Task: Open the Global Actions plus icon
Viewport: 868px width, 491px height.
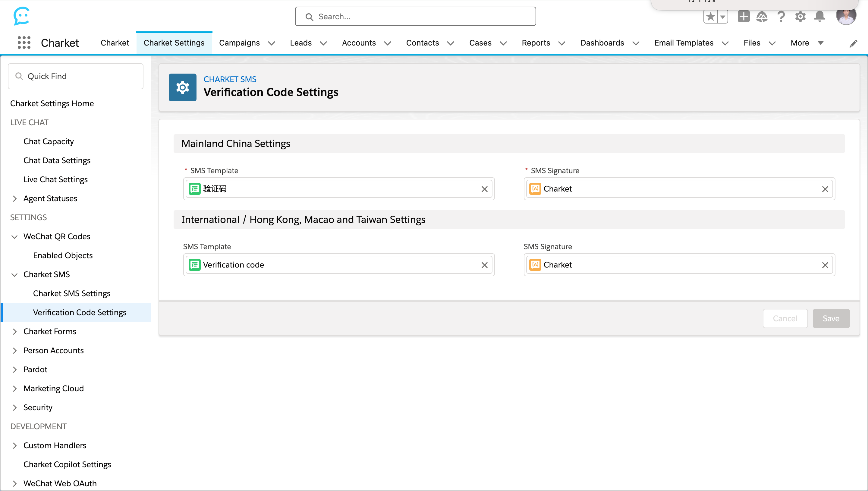Action: pyautogui.click(x=743, y=17)
